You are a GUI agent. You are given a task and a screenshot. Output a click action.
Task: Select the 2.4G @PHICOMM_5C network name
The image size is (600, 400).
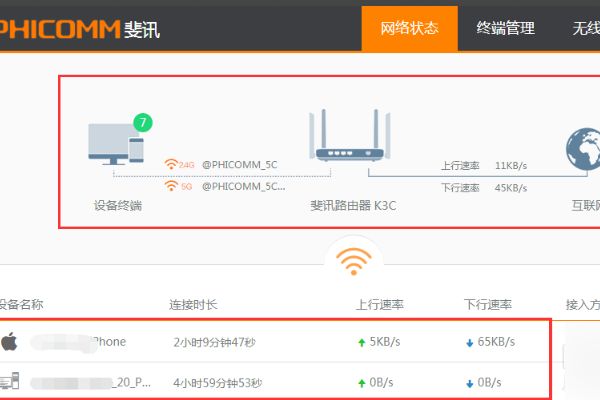239,164
